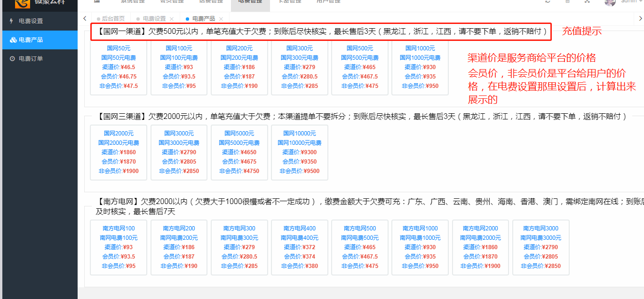Click the 【南方电网】 section description
The height and width of the screenshot is (299, 644).
[370, 206]
